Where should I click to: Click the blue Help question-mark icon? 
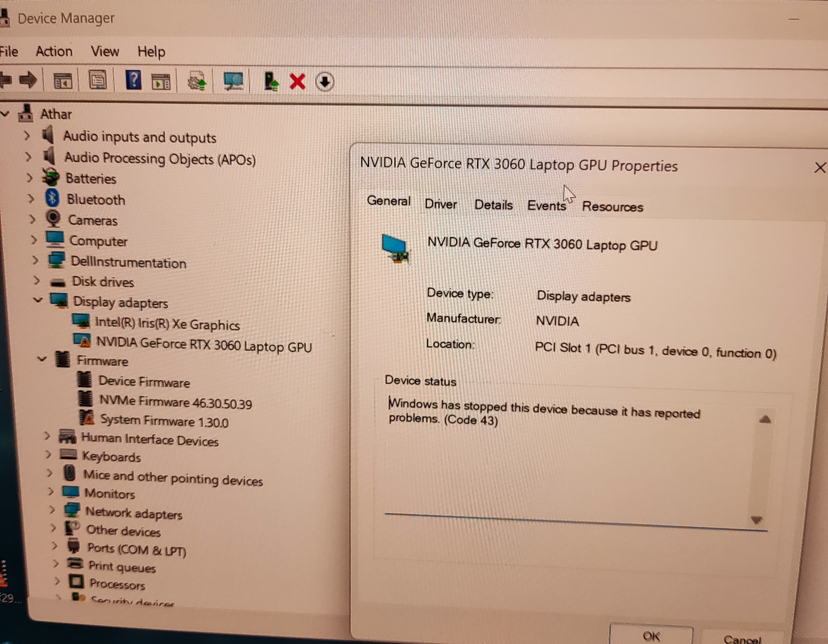[x=134, y=80]
